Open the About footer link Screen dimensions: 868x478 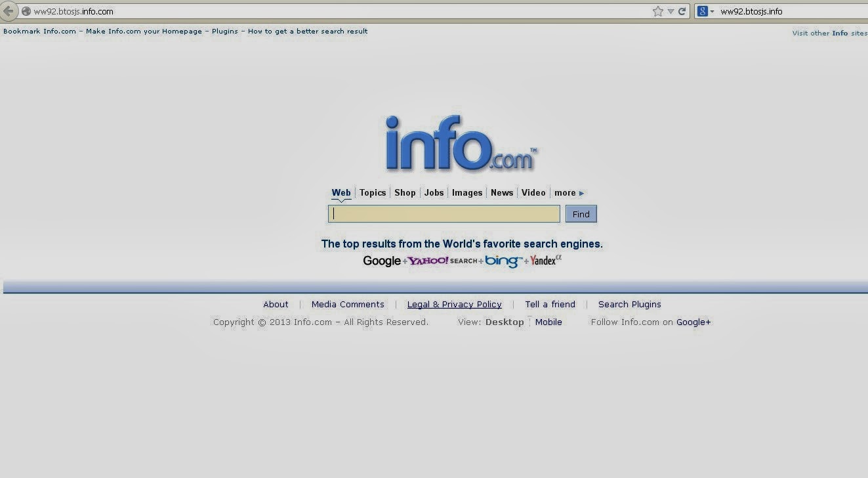276,304
